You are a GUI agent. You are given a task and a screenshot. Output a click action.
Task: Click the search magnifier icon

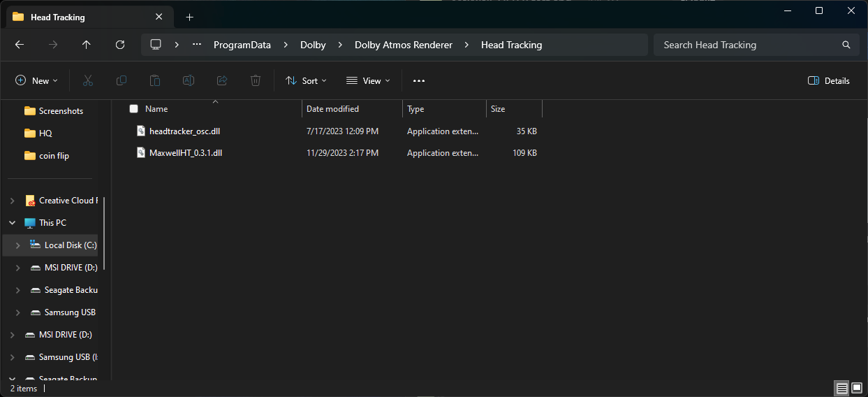point(846,45)
